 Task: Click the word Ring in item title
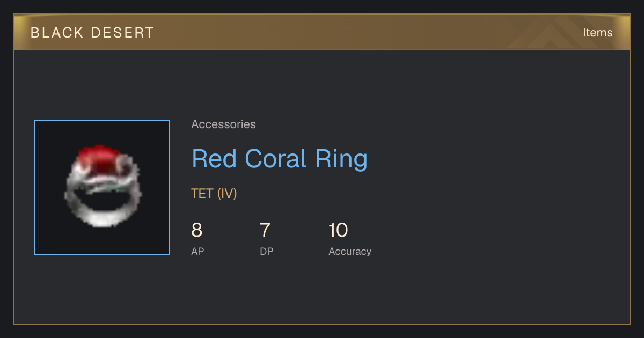click(x=342, y=159)
